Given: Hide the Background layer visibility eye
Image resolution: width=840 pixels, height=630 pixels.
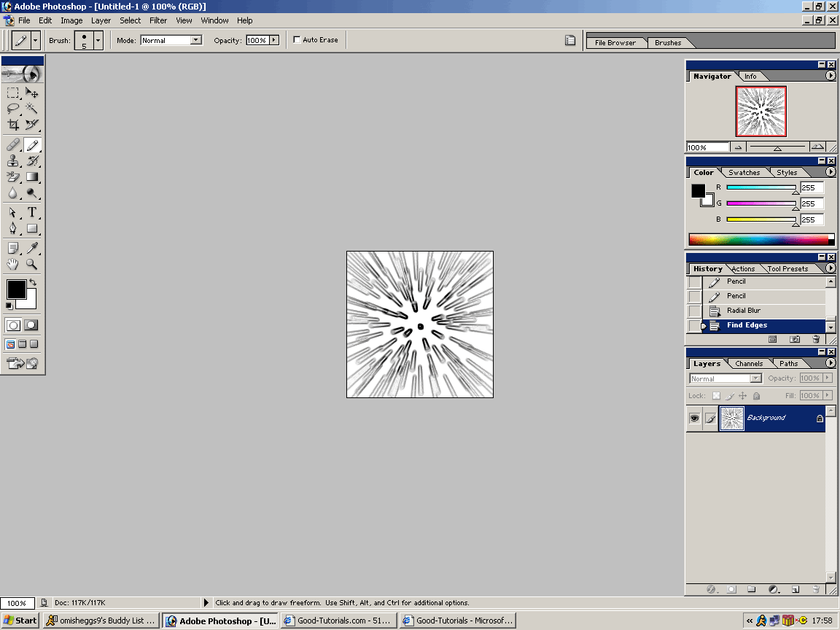Looking at the screenshot, I should (x=695, y=418).
